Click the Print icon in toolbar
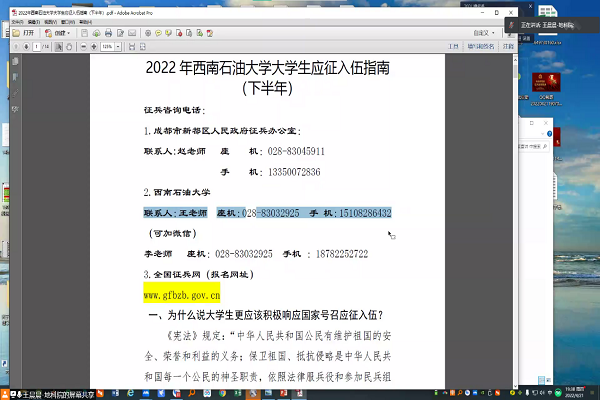The width and height of the screenshot is (600, 400). (107, 32)
